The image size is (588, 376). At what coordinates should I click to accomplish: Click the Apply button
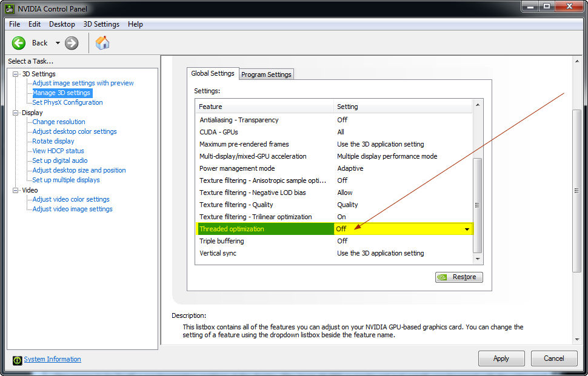click(501, 358)
